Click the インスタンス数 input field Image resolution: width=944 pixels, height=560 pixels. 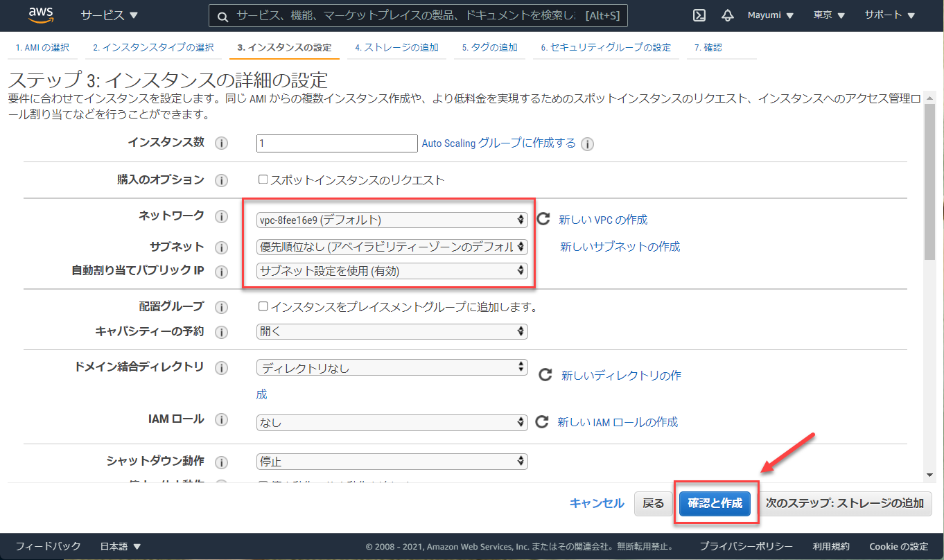[x=337, y=143]
